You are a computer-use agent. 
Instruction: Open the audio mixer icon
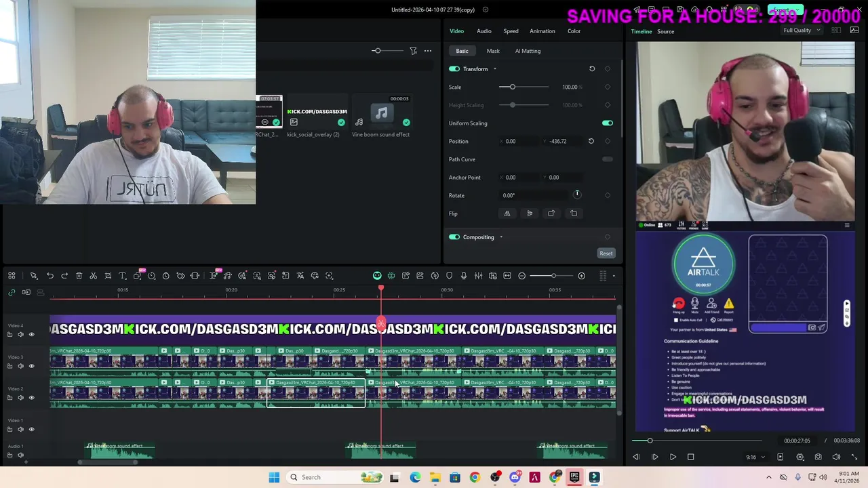point(478,276)
